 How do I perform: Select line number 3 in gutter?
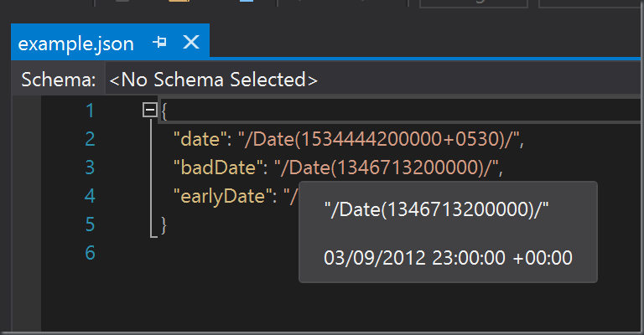click(x=90, y=167)
